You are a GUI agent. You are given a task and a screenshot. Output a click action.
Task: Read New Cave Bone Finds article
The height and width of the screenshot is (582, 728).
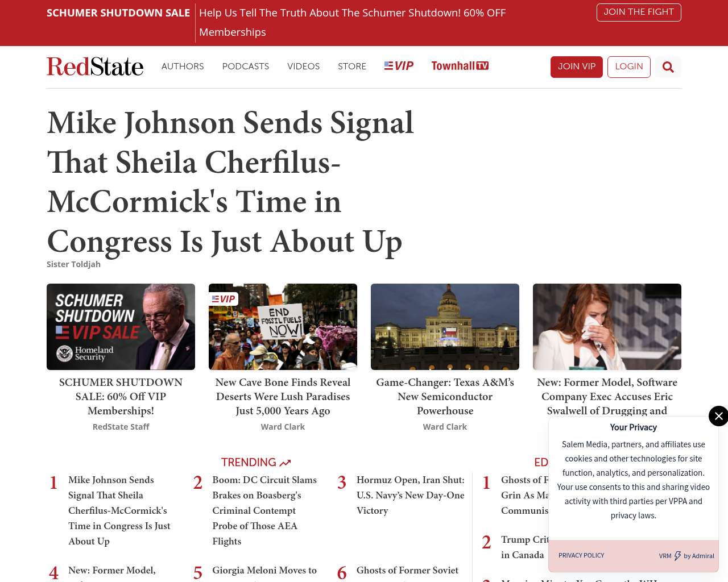283,397
